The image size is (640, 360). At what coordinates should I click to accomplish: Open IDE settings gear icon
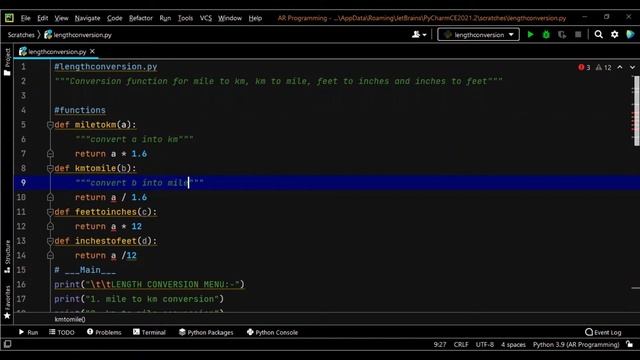pos(615,35)
